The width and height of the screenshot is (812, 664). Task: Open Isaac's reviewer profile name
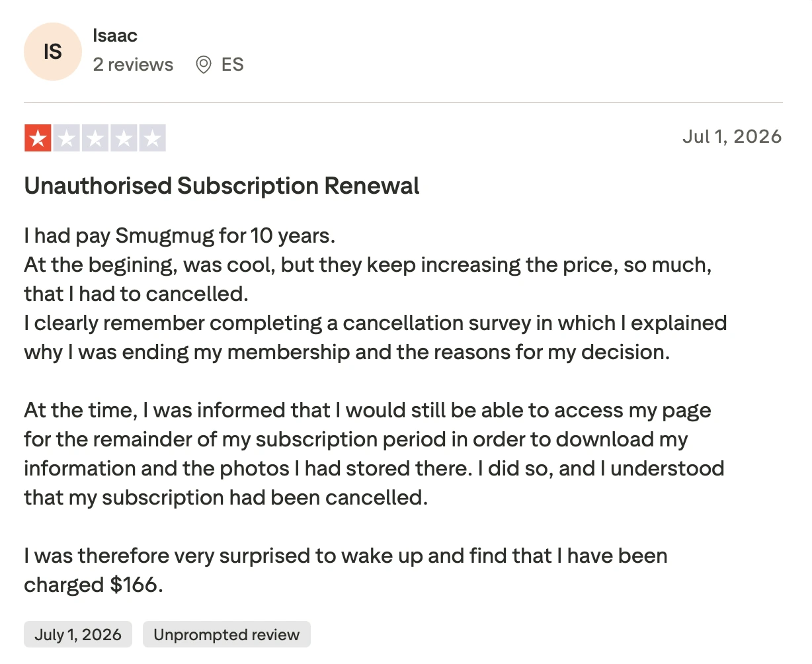[x=115, y=36]
